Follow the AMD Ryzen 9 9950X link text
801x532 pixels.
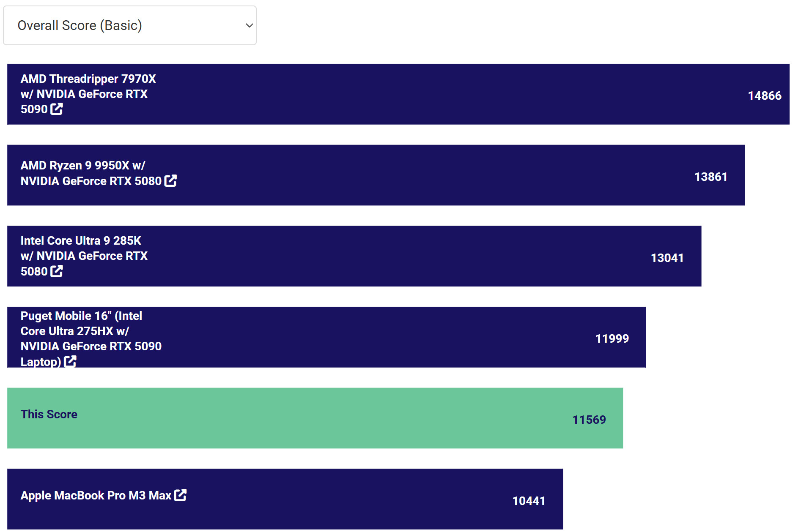91,173
